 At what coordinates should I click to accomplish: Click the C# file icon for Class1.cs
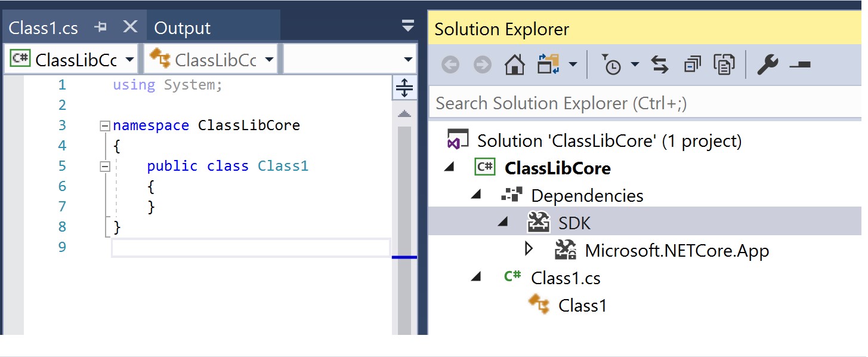click(512, 276)
